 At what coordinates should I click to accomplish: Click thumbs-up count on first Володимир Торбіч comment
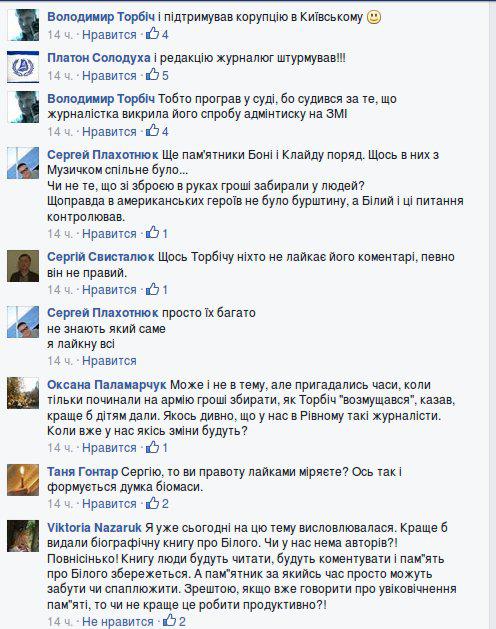165,35
